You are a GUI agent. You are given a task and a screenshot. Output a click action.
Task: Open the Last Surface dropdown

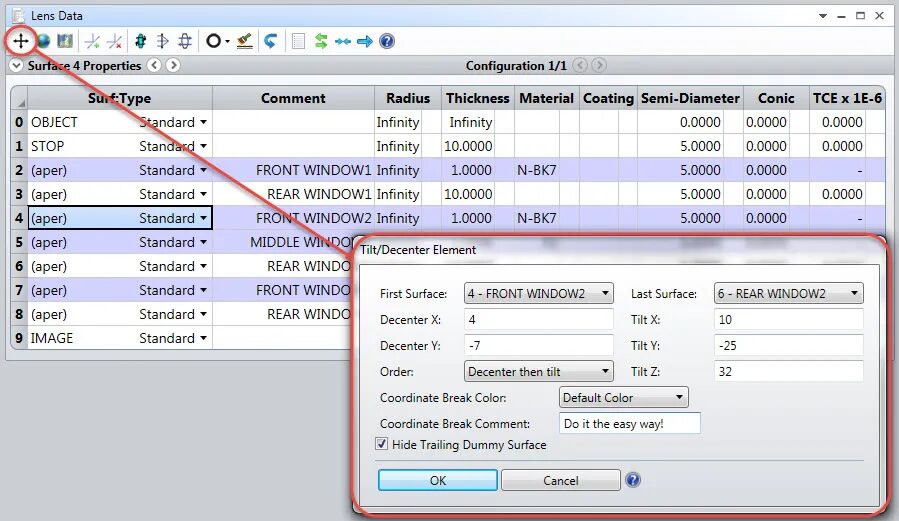tap(788, 293)
